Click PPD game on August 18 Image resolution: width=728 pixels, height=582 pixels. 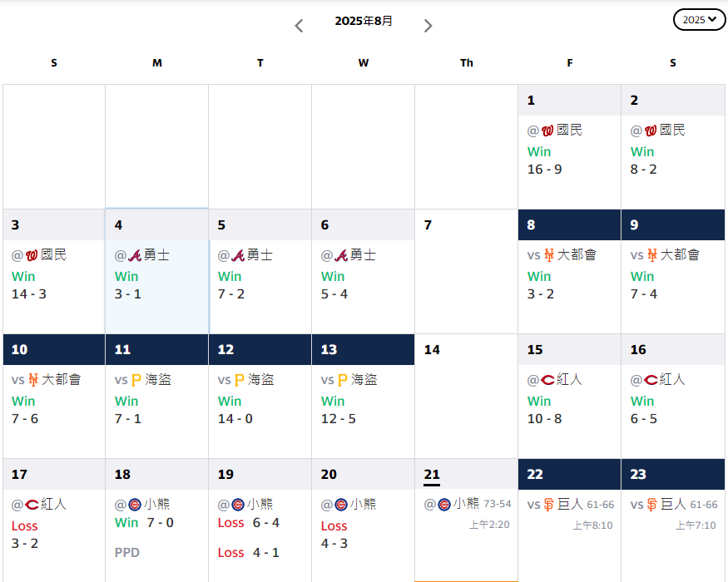(126, 552)
